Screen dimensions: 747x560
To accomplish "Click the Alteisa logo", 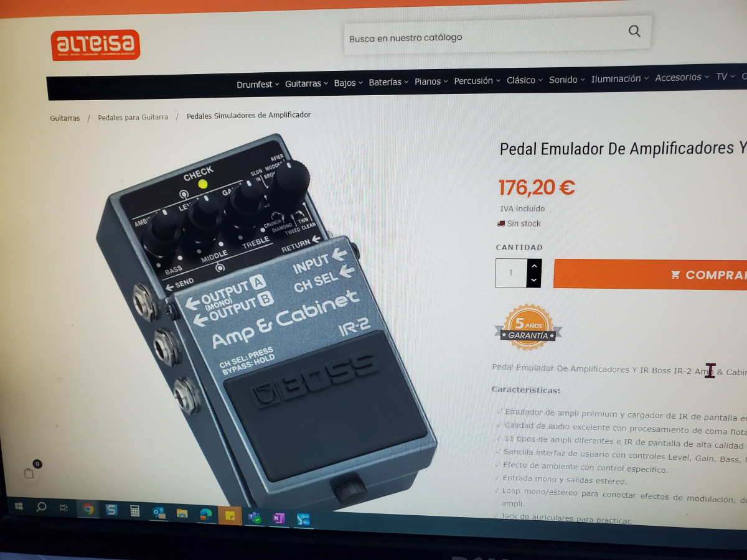I will (96, 45).
